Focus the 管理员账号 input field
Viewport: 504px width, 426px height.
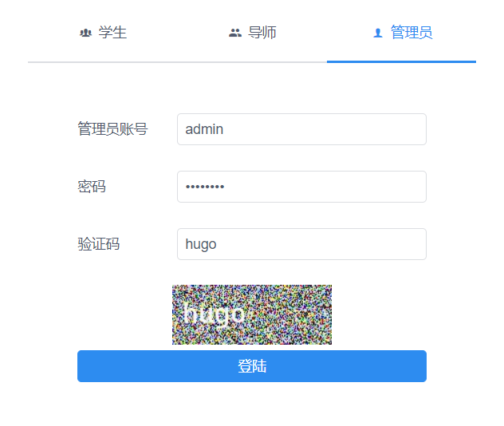[301, 129]
